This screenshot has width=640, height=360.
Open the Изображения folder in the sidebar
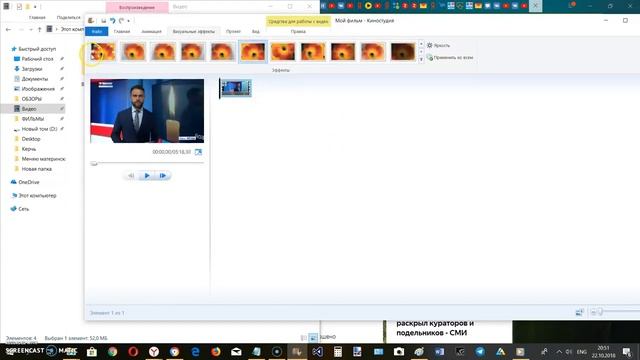[38, 89]
